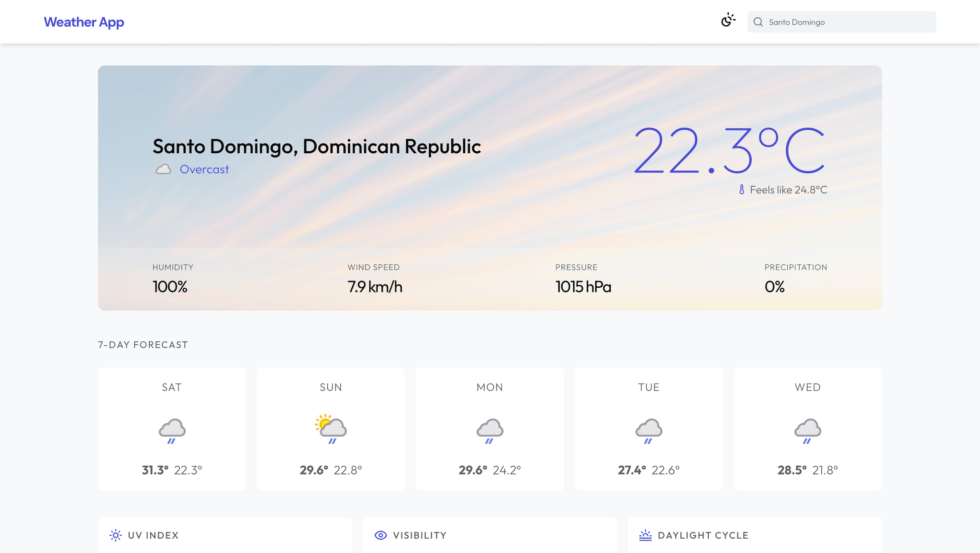Click the Overcast condition label

tap(204, 169)
